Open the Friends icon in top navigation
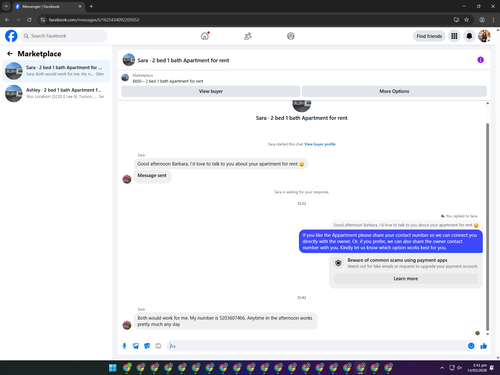 (248, 36)
